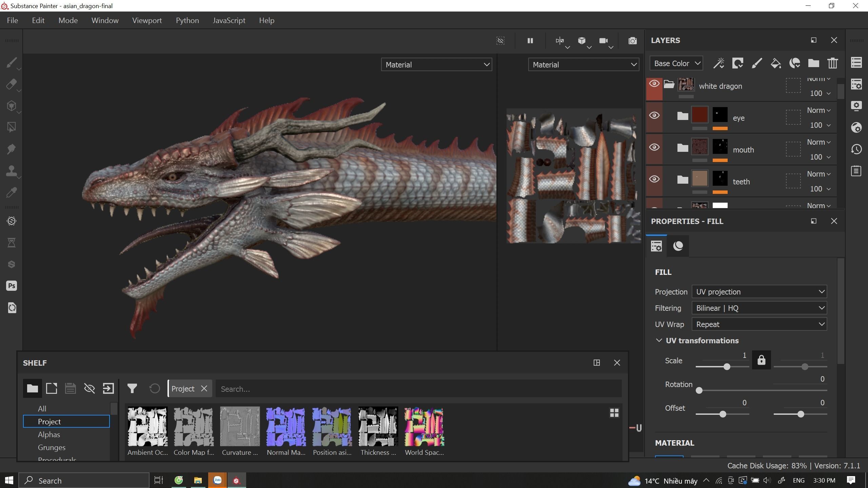Open the Filtering Bilinear HQ dropdown
The image size is (868, 488).
pyautogui.click(x=759, y=308)
